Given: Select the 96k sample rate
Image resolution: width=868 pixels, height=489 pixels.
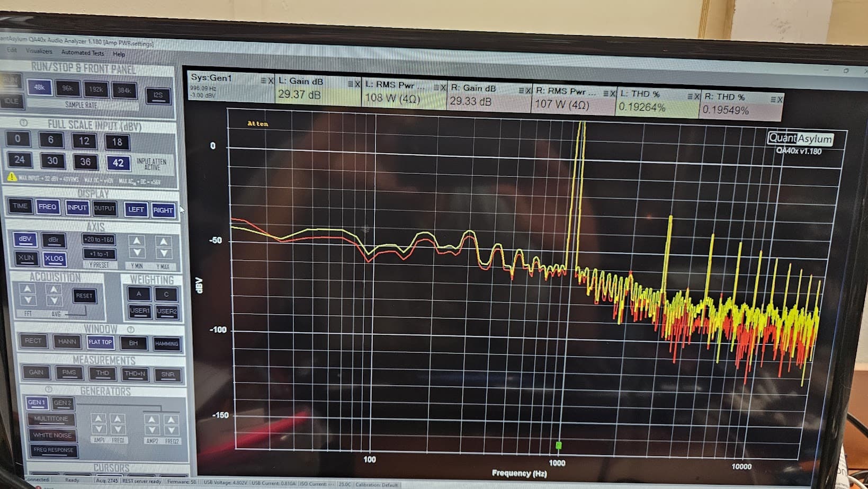Looking at the screenshot, I should [67, 88].
